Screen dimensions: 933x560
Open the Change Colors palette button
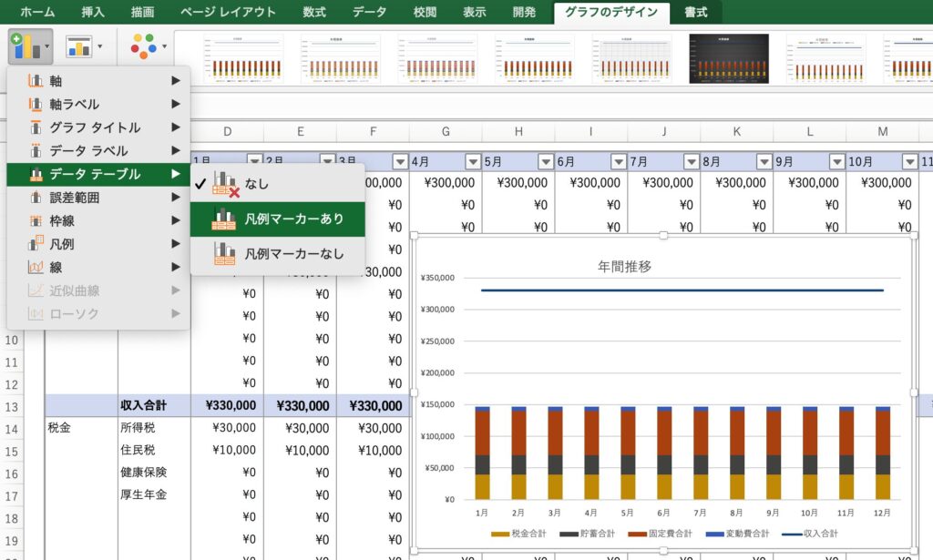click(143, 46)
